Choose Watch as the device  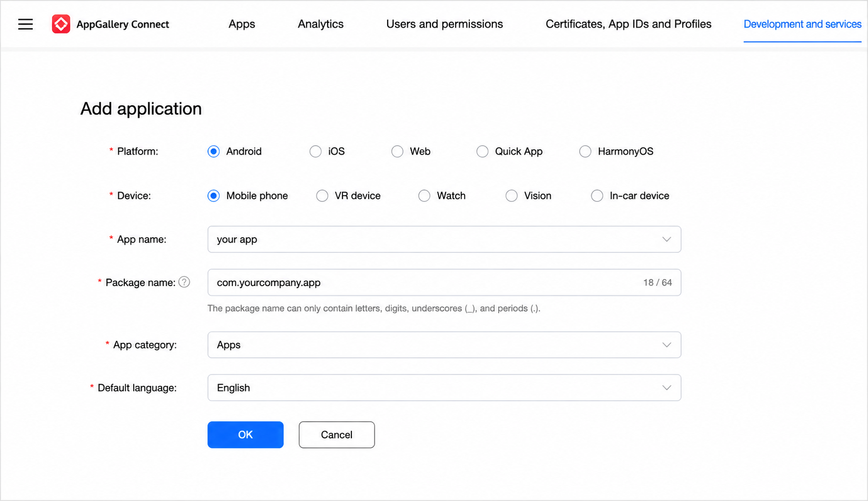(x=424, y=196)
